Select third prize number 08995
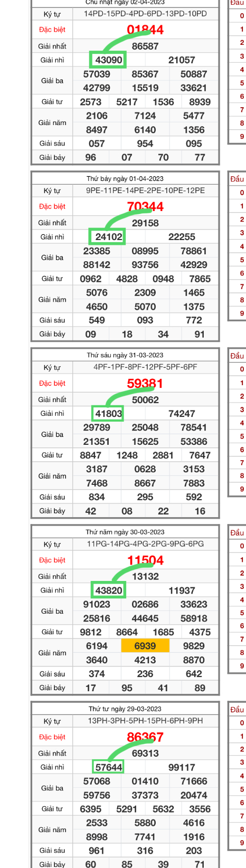Viewport: 246px width, 868px height. coord(145,251)
